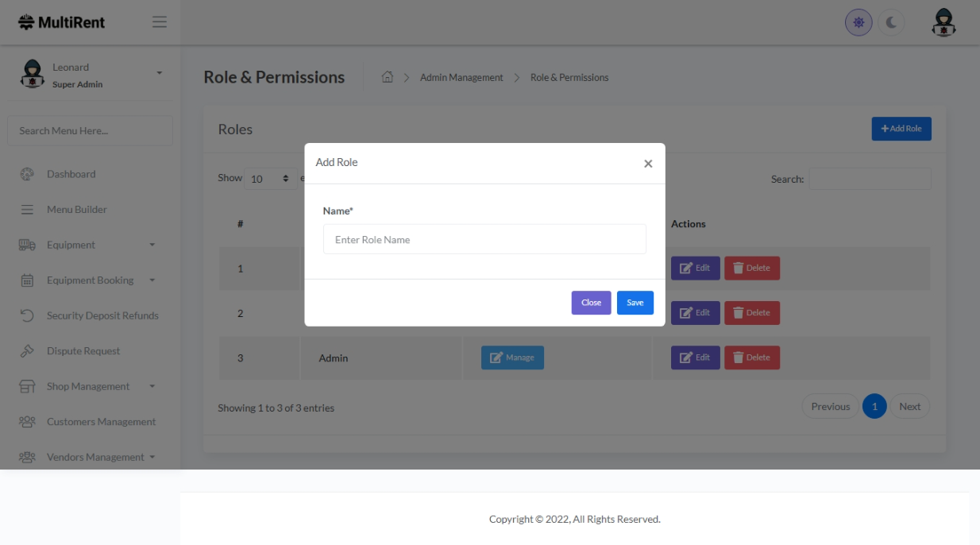Click the Dispute Request gavel icon
980x545 pixels.
pyautogui.click(x=27, y=351)
